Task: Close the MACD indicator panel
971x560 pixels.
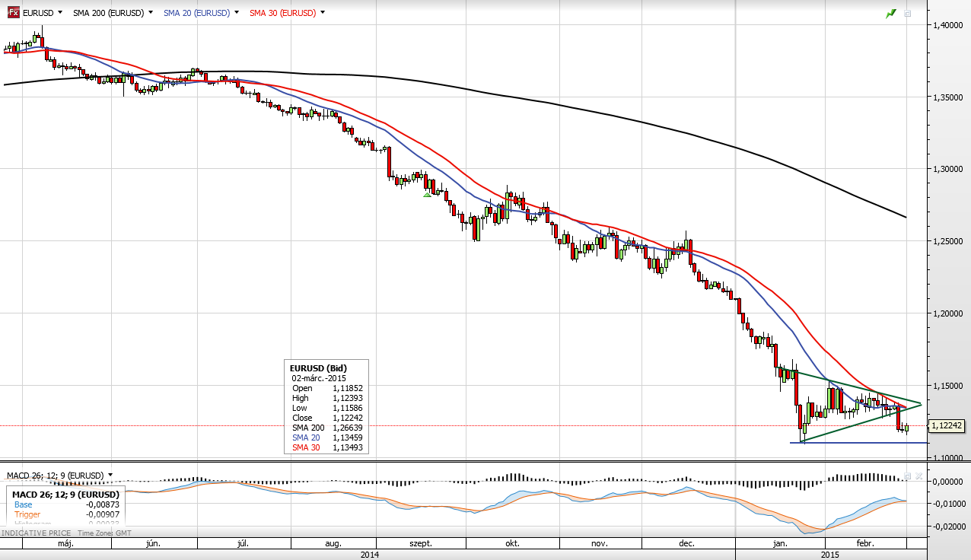Action: point(918,476)
